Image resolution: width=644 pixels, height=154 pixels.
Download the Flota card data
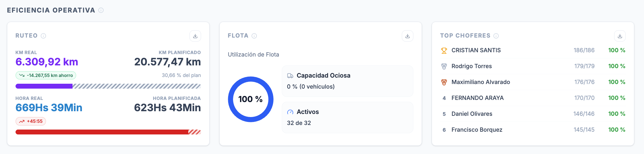click(x=408, y=36)
